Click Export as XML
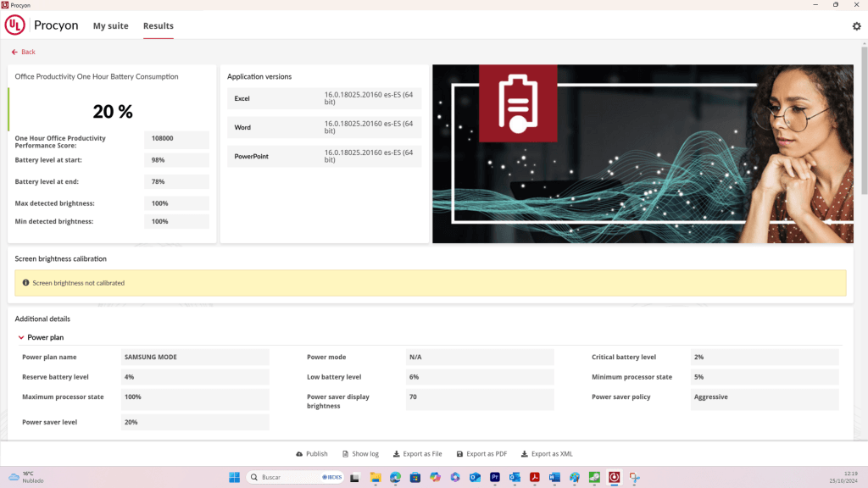 click(547, 454)
